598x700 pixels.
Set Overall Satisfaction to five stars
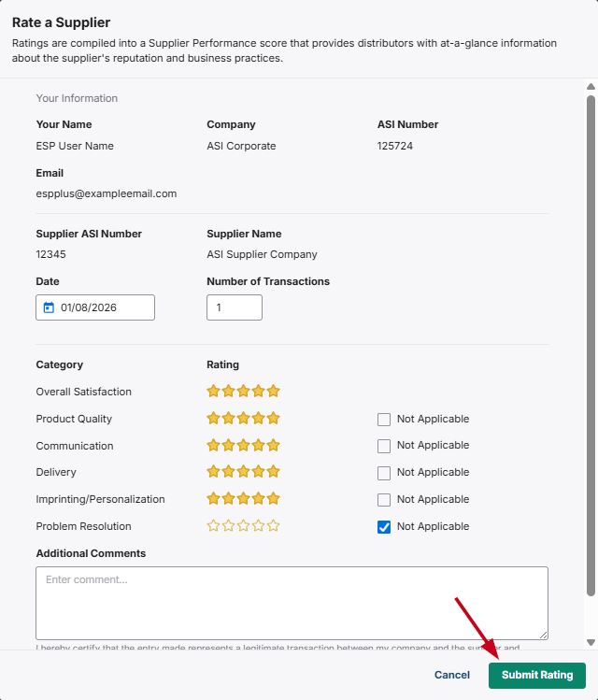[273, 392]
